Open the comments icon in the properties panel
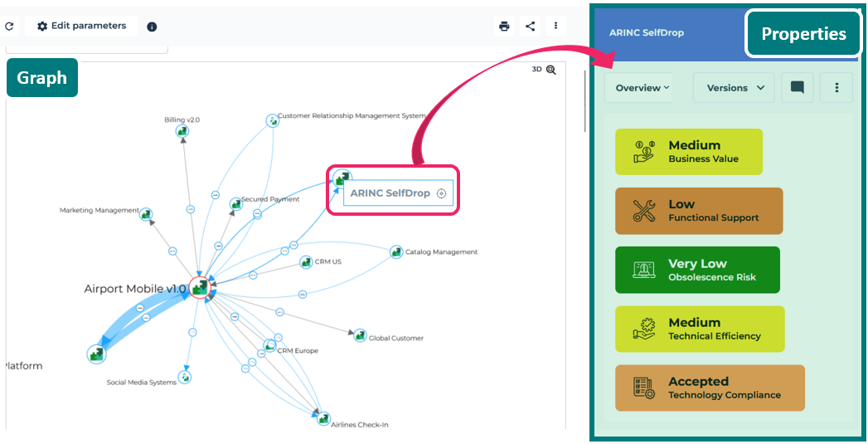Image resolution: width=868 pixels, height=444 pixels. click(x=797, y=88)
